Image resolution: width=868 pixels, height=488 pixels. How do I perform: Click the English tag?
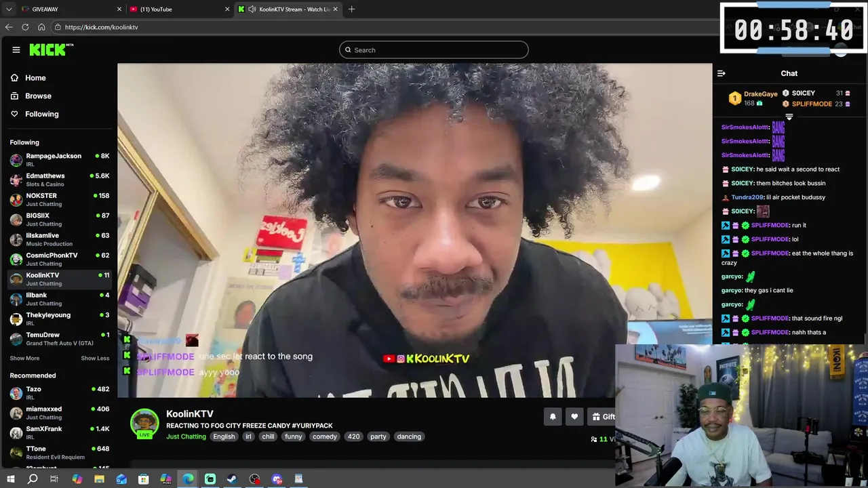pyautogui.click(x=224, y=436)
